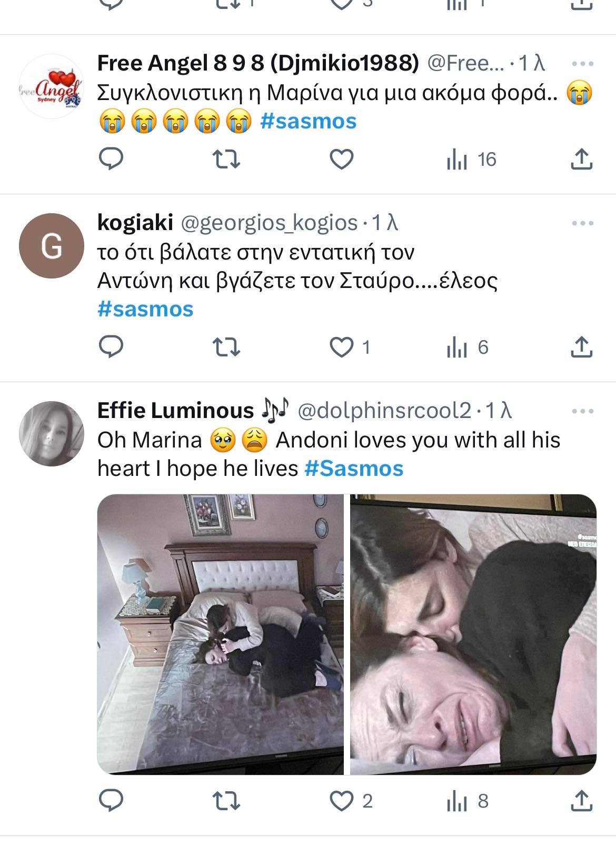Like Effie Luminous's tweet with 2 likes
This screenshot has height=846, width=616.
coord(341,801)
